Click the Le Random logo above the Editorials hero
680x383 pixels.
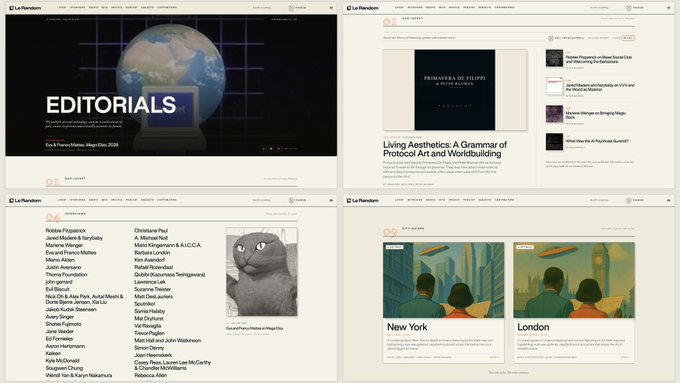(x=25, y=8)
